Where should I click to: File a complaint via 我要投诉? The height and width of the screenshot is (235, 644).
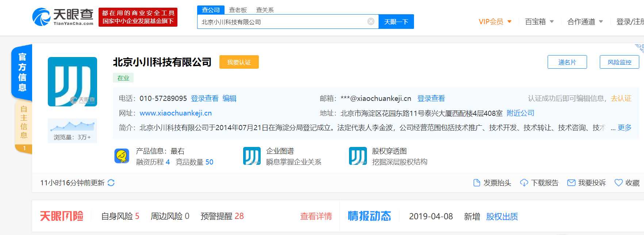click(586, 183)
